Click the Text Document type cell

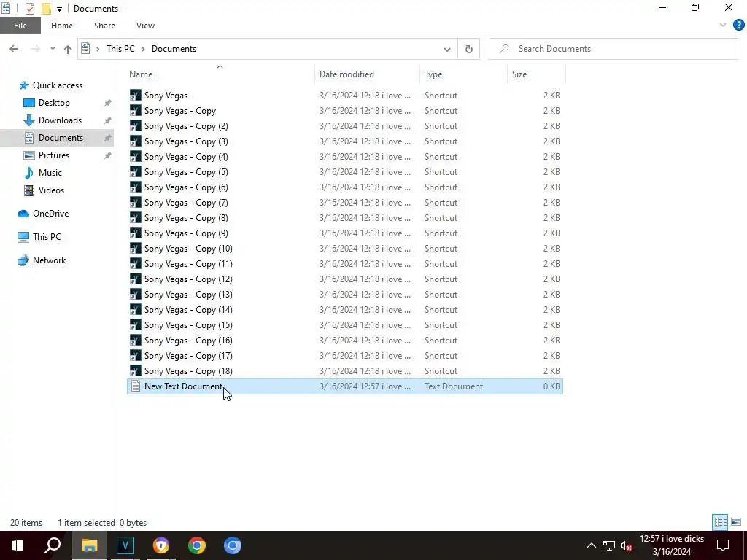[x=454, y=386]
